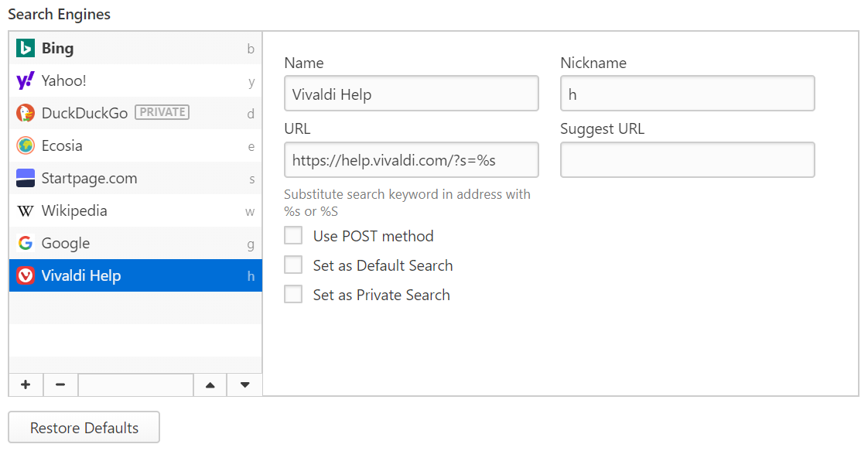Image resolution: width=868 pixels, height=451 pixels.
Task: Click nickname letter d on DuckDuckGo row
Action: click(251, 114)
